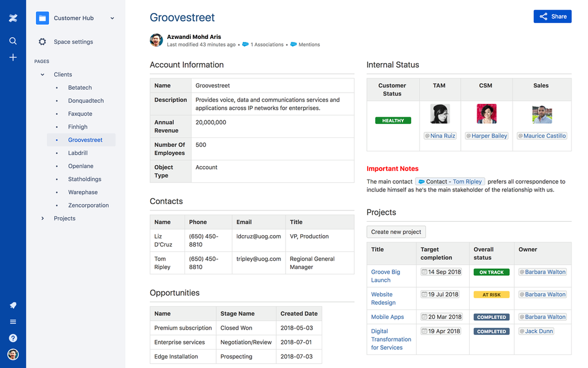Expand the Customer Hub dropdown chevron
The height and width of the screenshot is (368, 588).
(112, 18)
